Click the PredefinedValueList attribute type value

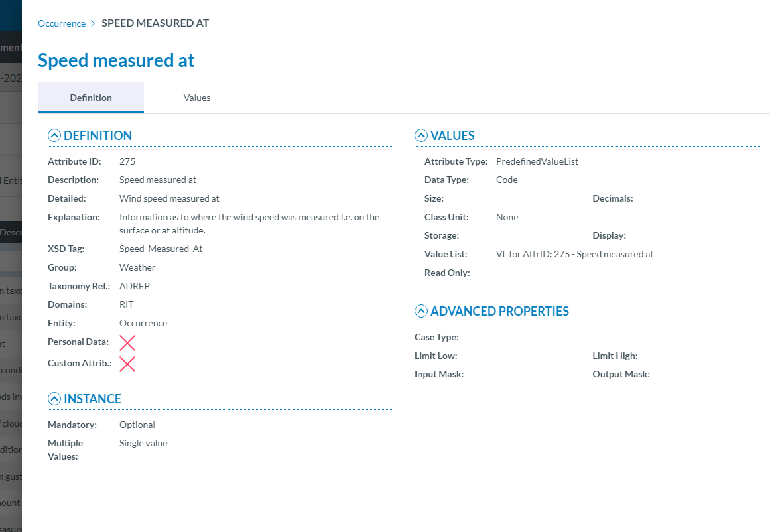click(537, 161)
